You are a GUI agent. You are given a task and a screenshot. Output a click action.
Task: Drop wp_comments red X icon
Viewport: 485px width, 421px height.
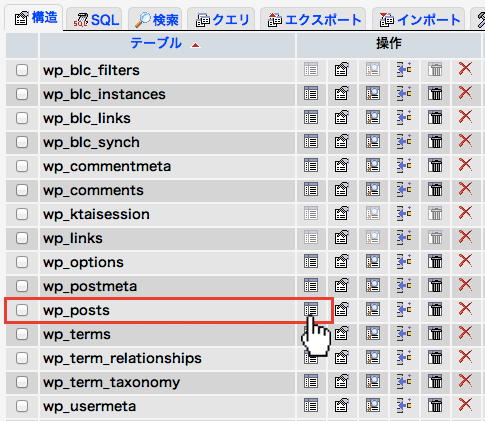click(x=465, y=189)
